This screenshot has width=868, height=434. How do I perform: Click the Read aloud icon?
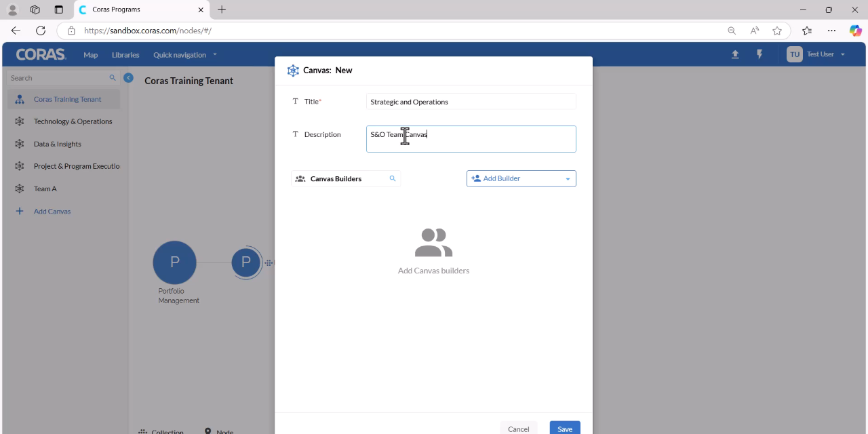point(755,31)
